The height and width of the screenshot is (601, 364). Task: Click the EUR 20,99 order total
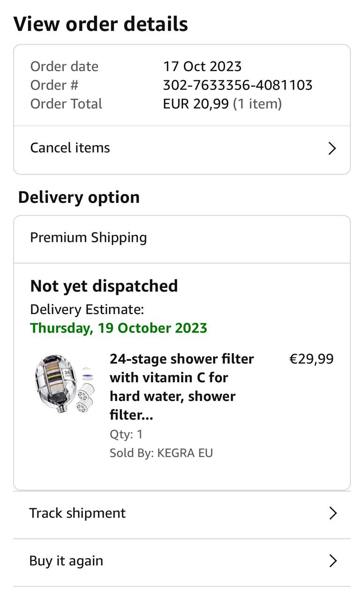click(x=196, y=104)
